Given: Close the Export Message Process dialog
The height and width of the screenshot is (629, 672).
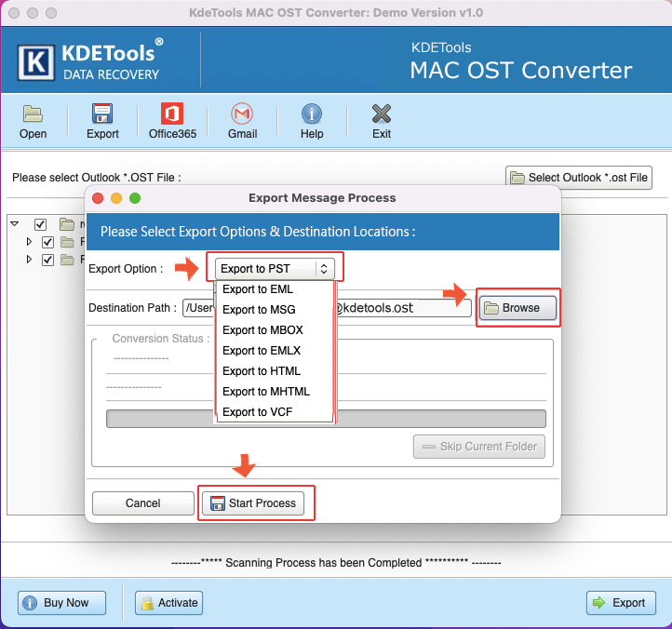Looking at the screenshot, I should 98,198.
